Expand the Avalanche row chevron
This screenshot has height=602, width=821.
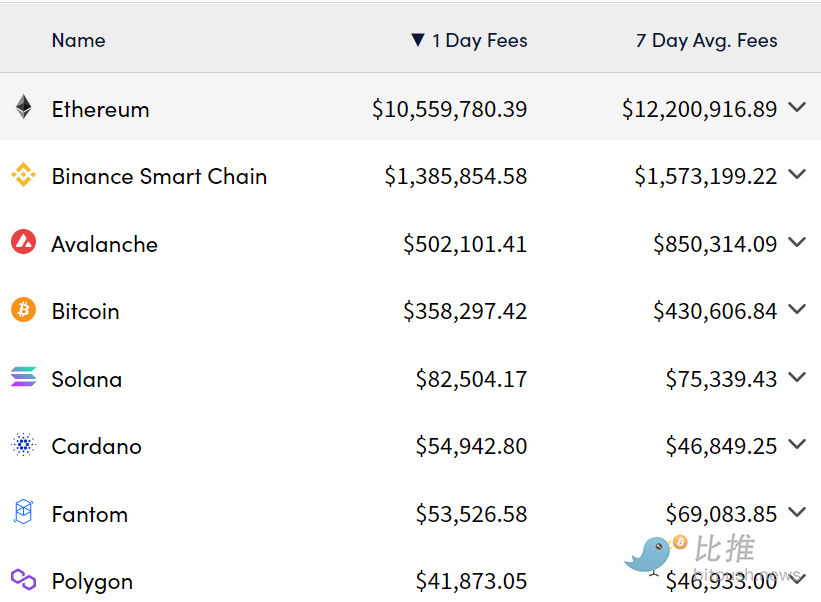797,242
